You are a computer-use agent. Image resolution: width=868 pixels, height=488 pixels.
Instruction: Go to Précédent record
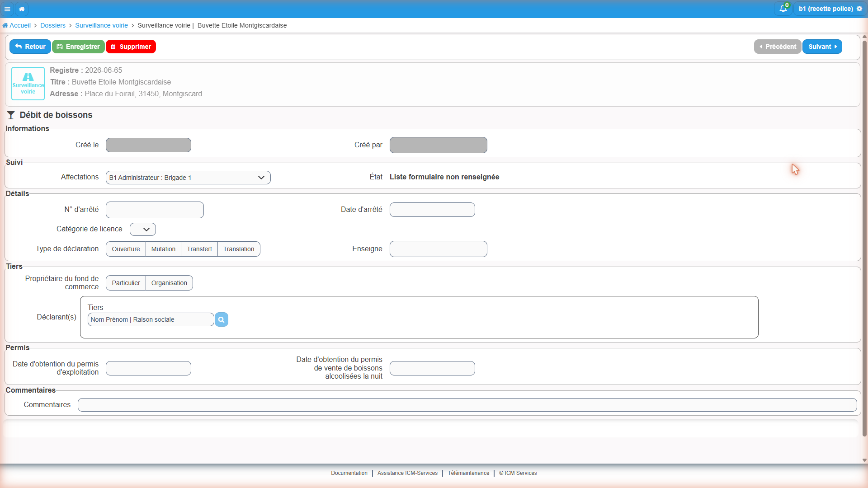coord(778,47)
